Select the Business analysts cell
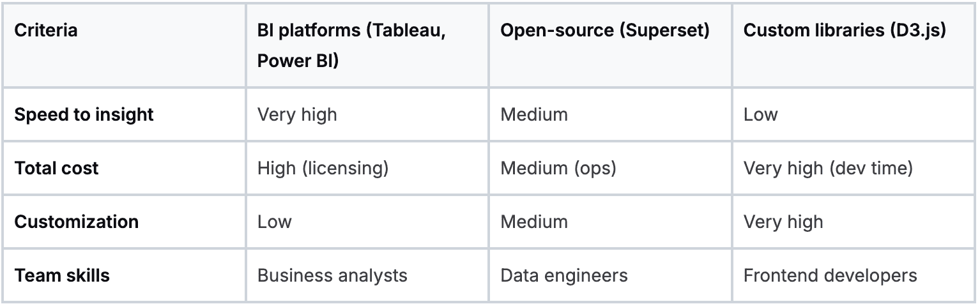 coord(332,276)
